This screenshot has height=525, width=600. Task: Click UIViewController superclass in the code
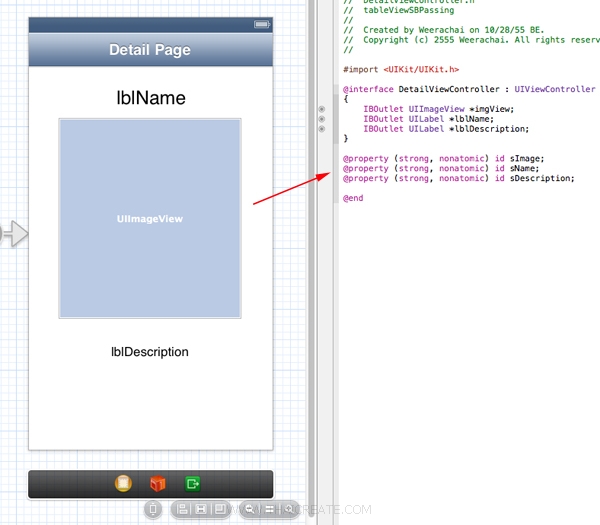click(555, 89)
